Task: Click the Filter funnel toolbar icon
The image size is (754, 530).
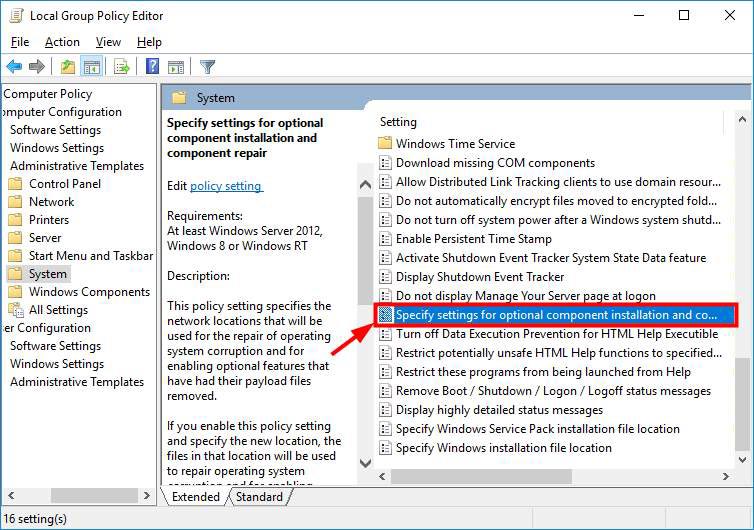Action: pos(207,67)
